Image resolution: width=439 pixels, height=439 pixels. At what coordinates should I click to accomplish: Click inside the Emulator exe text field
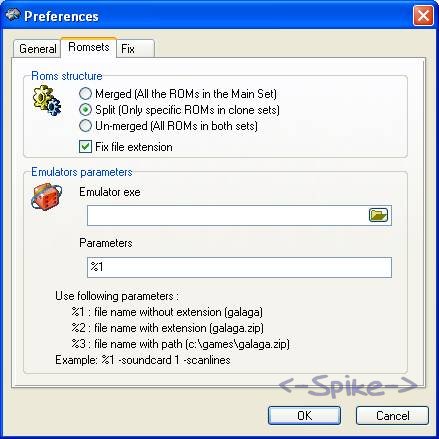coord(227,215)
